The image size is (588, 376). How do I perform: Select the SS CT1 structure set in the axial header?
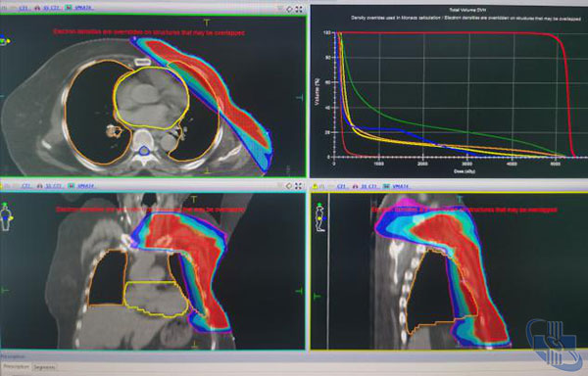pyautogui.click(x=49, y=8)
